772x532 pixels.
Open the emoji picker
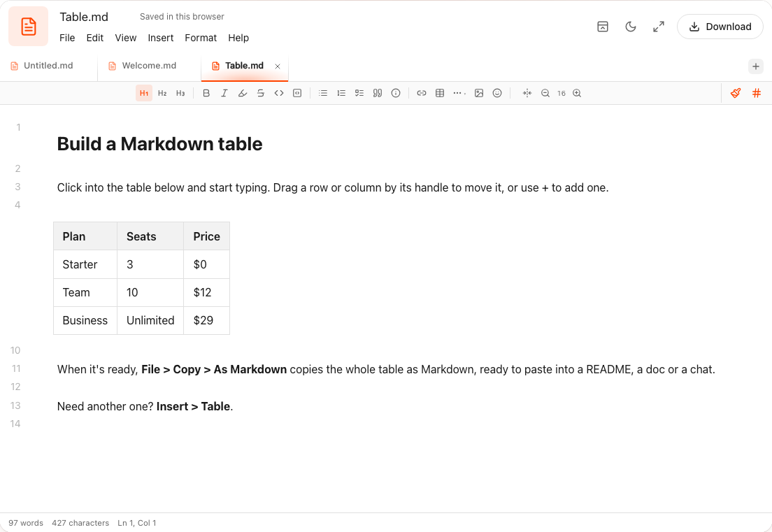(x=497, y=93)
